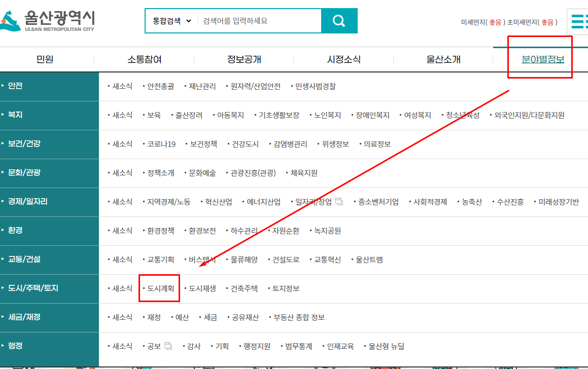Open the 환경정책 link
This screenshot has height=369, width=588.
click(x=160, y=231)
